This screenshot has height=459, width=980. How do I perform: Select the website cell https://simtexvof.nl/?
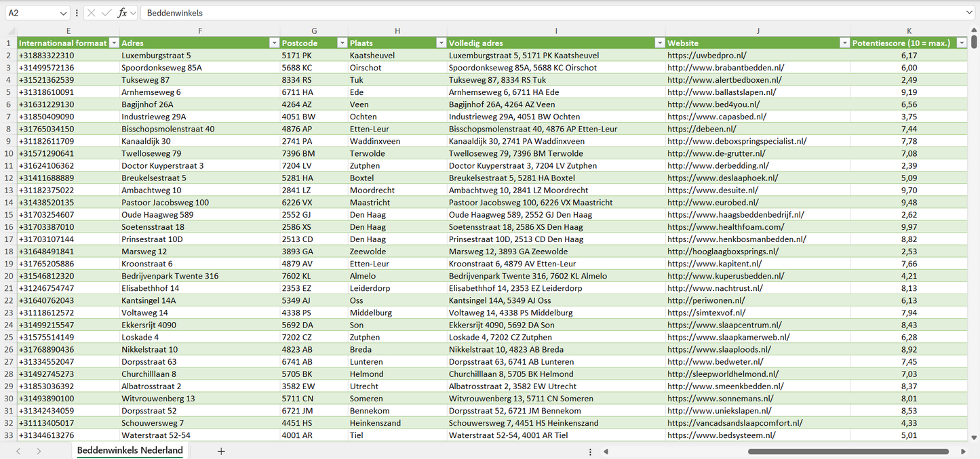pyautogui.click(x=758, y=313)
